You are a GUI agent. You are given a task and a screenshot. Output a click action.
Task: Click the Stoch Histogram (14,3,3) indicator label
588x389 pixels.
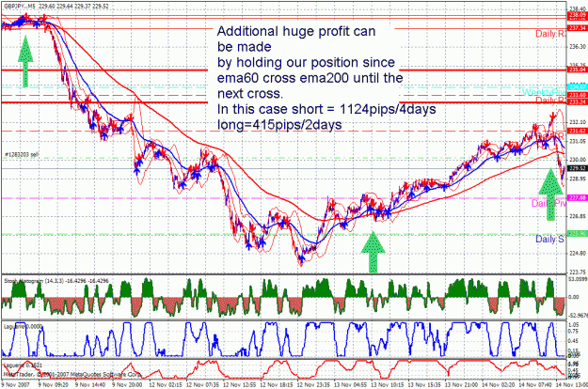tap(56, 280)
